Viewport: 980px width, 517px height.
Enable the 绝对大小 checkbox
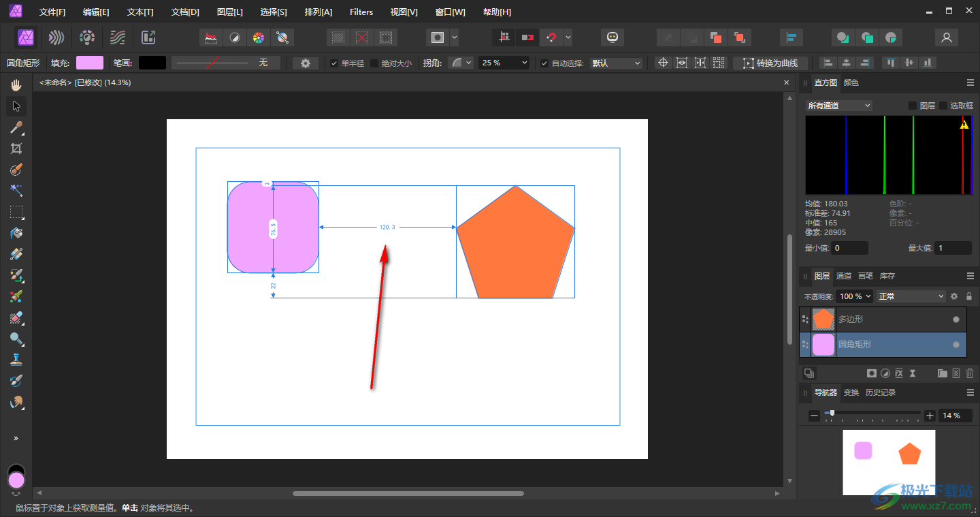tap(374, 63)
